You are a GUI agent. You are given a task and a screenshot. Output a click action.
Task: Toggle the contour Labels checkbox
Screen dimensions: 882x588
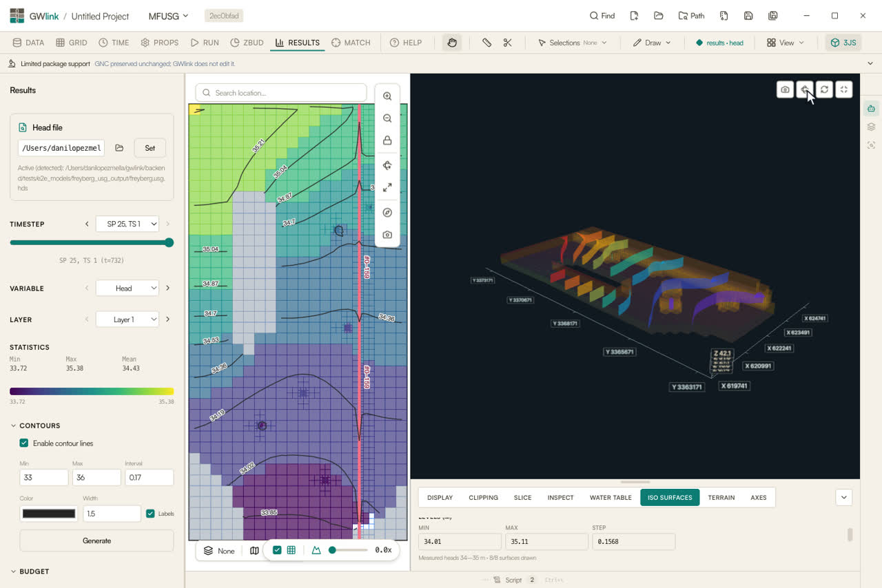tap(150, 514)
